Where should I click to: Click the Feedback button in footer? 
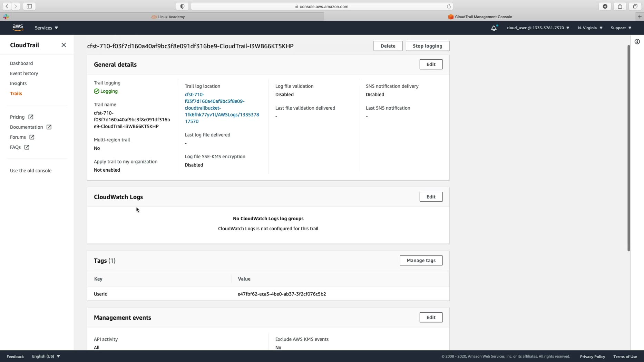(15, 356)
